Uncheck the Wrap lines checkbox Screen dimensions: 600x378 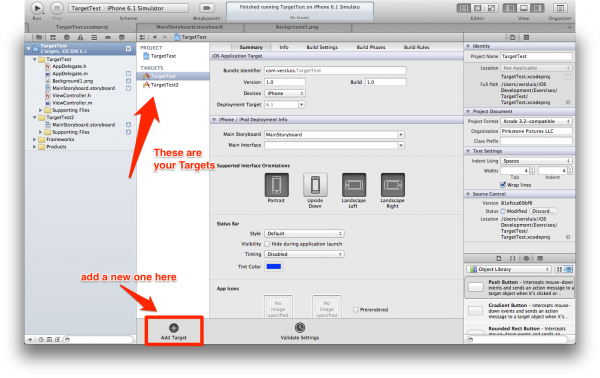click(x=503, y=185)
